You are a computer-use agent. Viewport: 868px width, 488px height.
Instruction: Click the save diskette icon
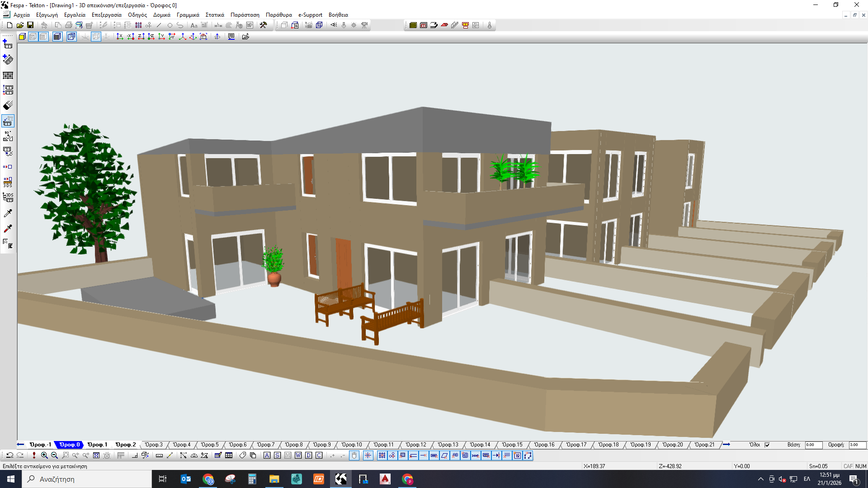[x=30, y=25]
